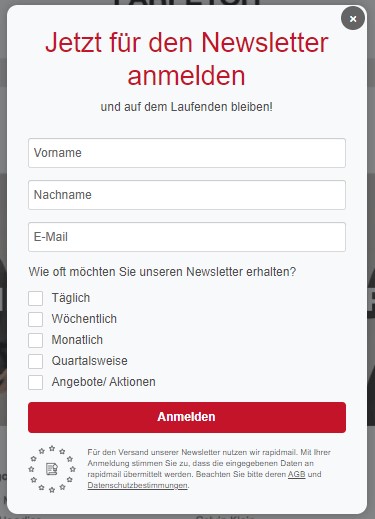Focus the Vorname input field
The image size is (375, 519).
tap(187, 153)
